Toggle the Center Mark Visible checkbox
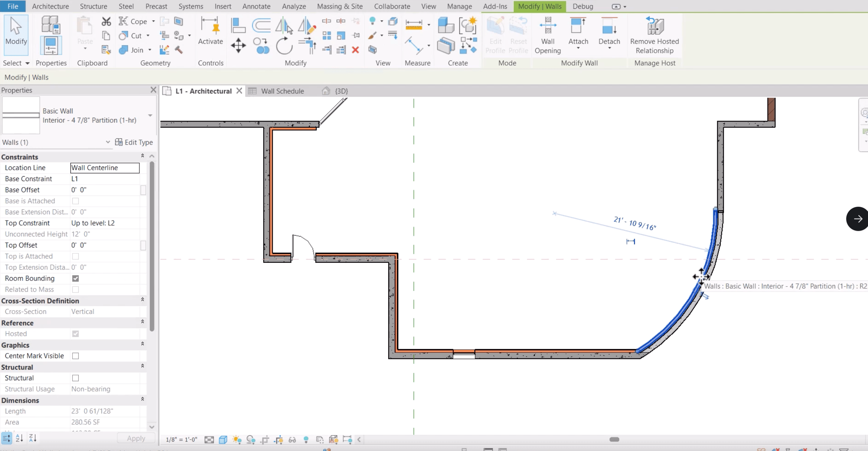This screenshot has height=451, width=868. (x=76, y=356)
